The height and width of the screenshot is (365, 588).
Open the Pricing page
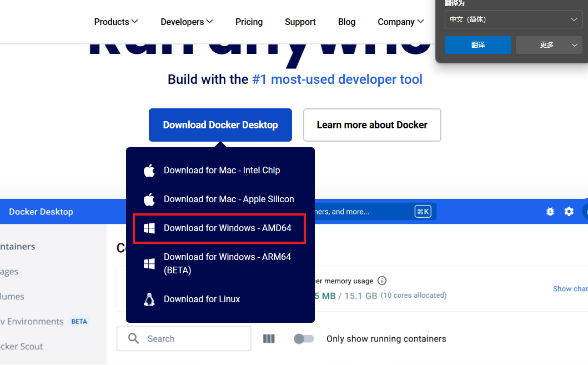coord(249,22)
